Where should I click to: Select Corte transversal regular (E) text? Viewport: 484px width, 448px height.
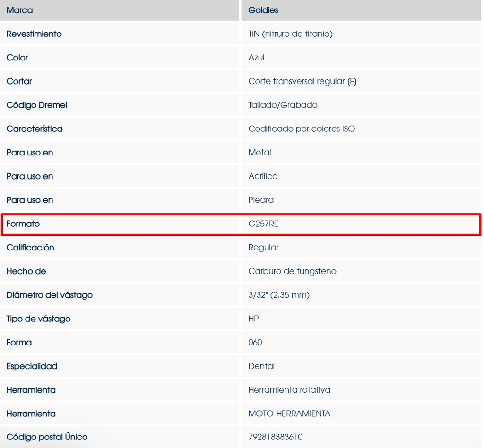[302, 81]
